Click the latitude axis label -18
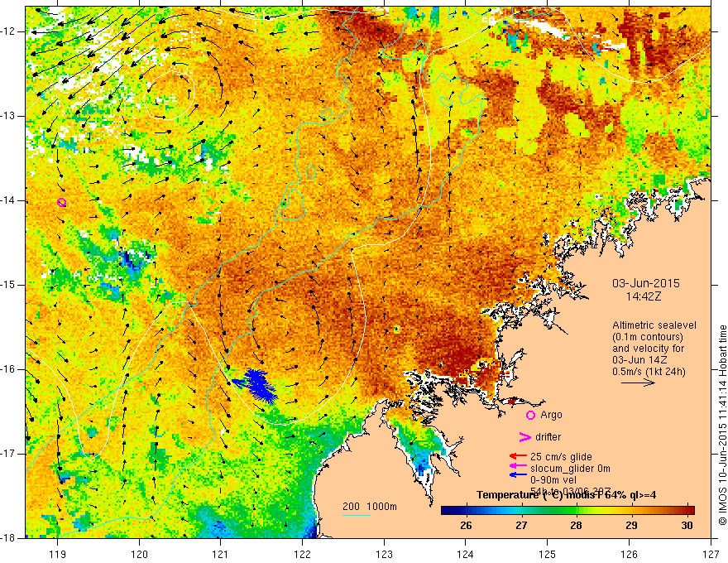728x563 pixels. [x=8, y=538]
